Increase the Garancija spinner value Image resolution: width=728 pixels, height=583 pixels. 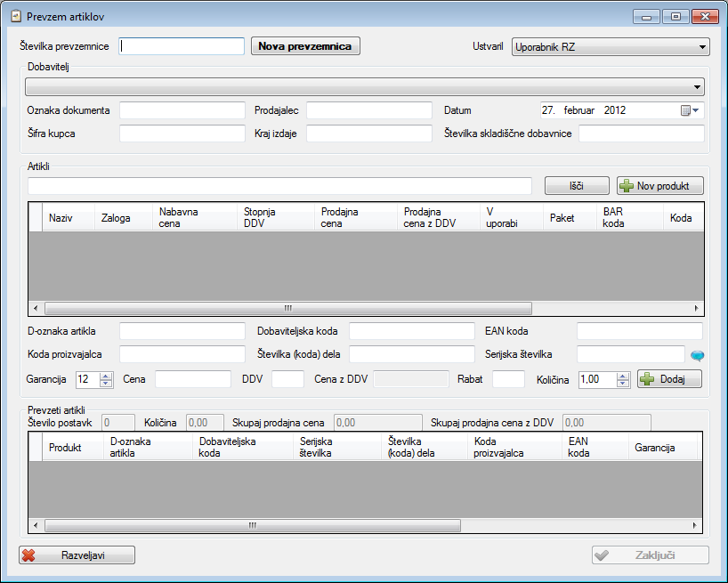click(107, 375)
